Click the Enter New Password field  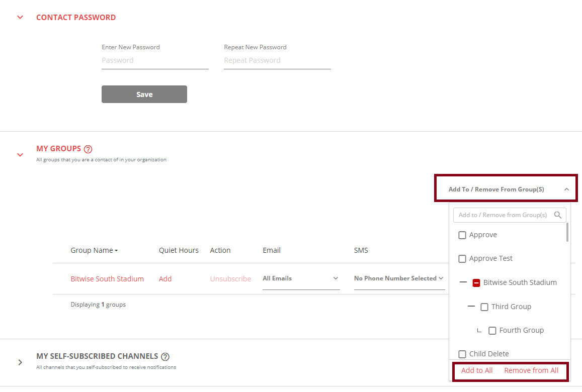pyautogui.click(x=155, y=60)
